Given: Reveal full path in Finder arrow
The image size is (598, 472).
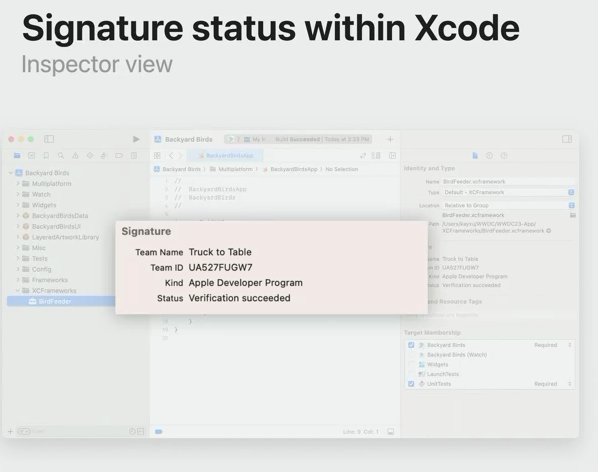Looking at the screenshot, I should (548, 231).
